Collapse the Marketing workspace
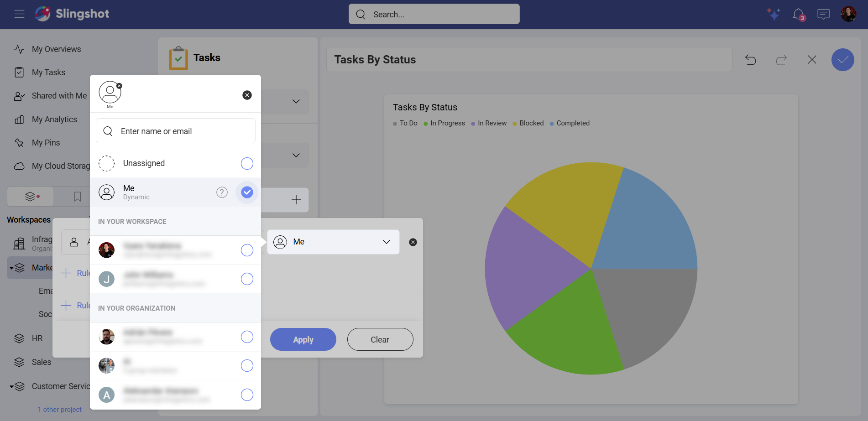Viewport: 868px width, 421px height. coord(10,267)
